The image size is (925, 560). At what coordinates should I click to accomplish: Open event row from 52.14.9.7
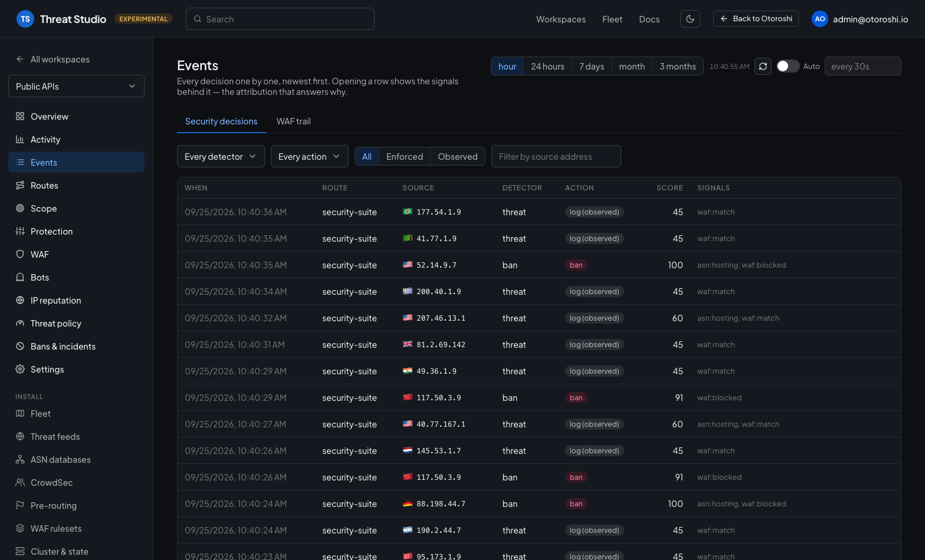tap(539, 265)
